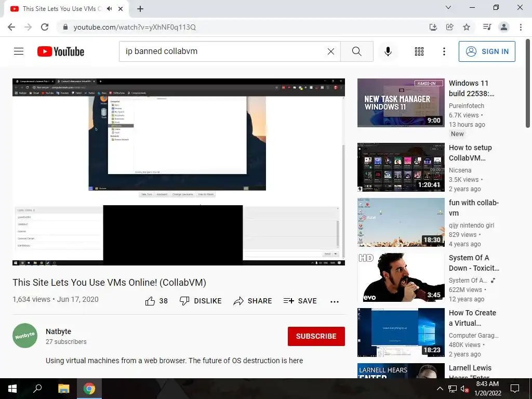Image resolution: width=532 pixels, height=399 pixels.
Task: Open volume tray icon
Action: pyautogui.click(x=464, y=389)
